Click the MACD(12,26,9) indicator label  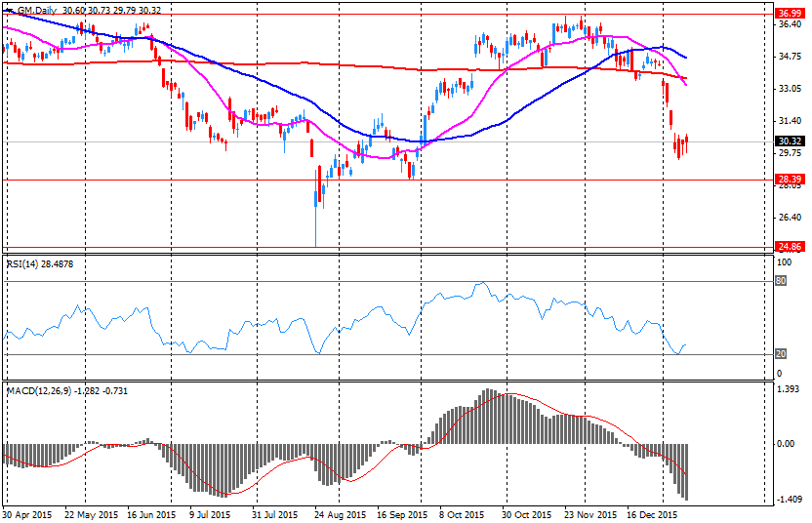66,391
